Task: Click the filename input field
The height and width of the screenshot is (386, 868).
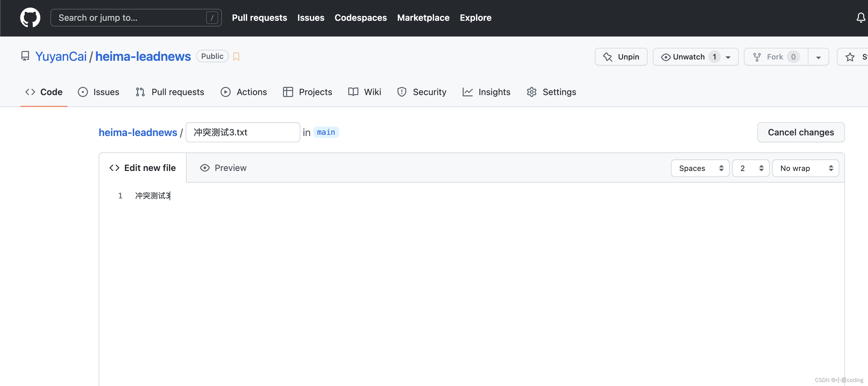Action: [243, 132]
